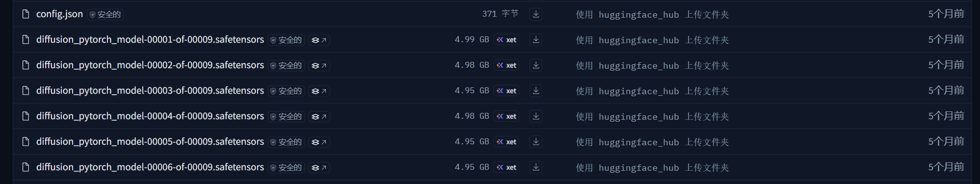Image resolution: width=980 pixels, height=184 pixels.
Task: Click the 4.98 GB size on model-00002 row
Action: [x=472, y=65]
